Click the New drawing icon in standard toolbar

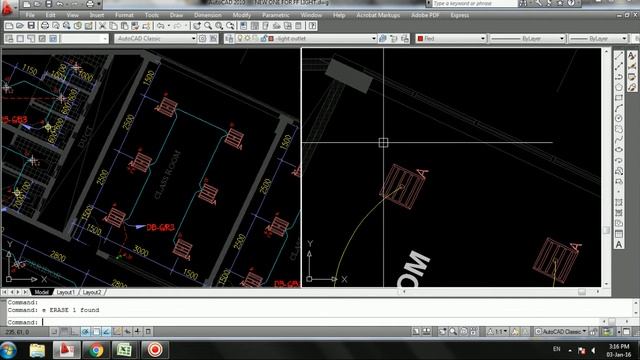9,26
